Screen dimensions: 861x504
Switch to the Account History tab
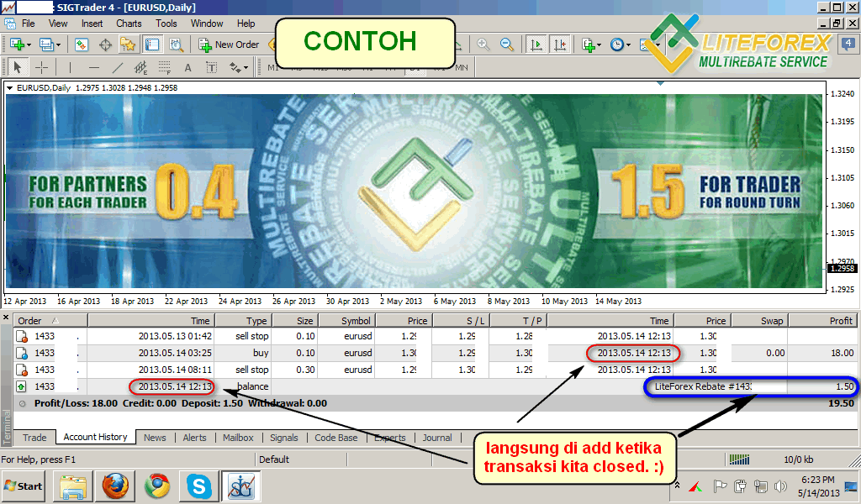click(x=96, y=437)
